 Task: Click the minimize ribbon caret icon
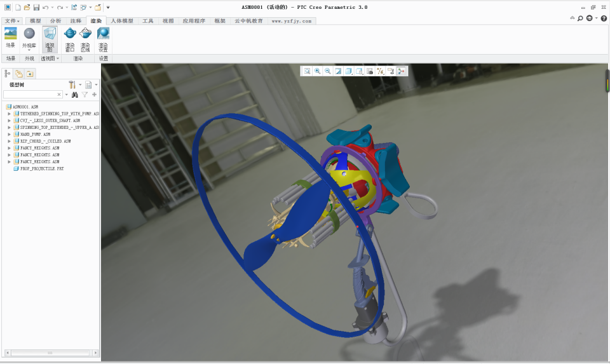(573, 18)
